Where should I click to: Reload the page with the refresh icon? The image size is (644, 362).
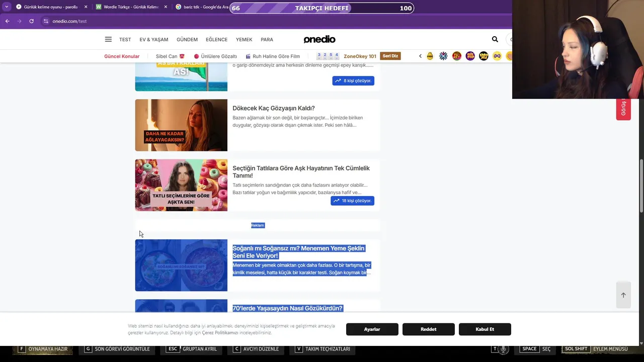click(x=31, y=21)
